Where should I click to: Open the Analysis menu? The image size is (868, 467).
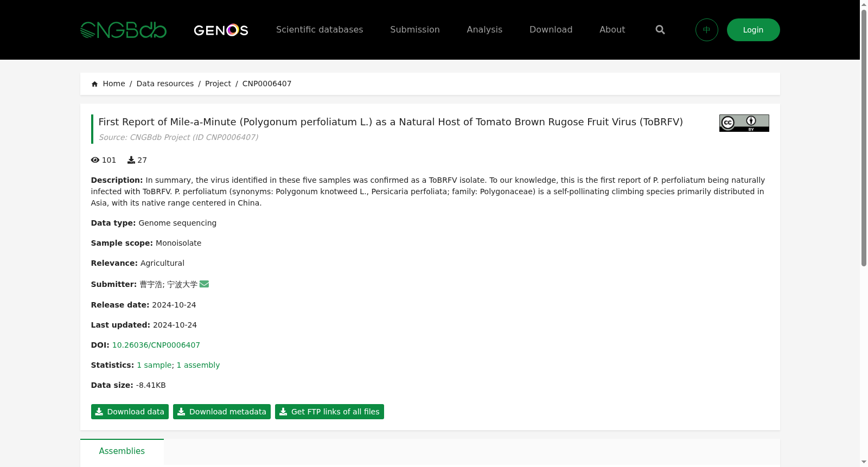point(484,30)
